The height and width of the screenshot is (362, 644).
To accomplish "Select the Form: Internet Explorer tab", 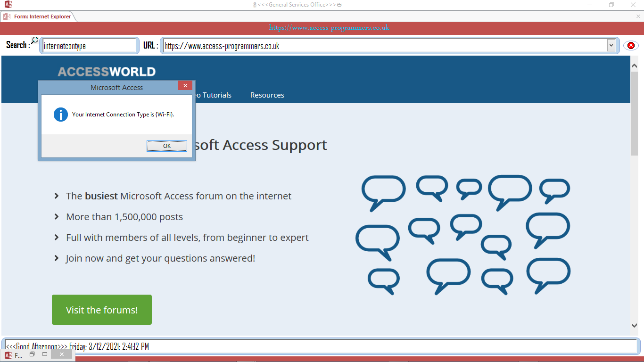I will (x=38, y=16).
